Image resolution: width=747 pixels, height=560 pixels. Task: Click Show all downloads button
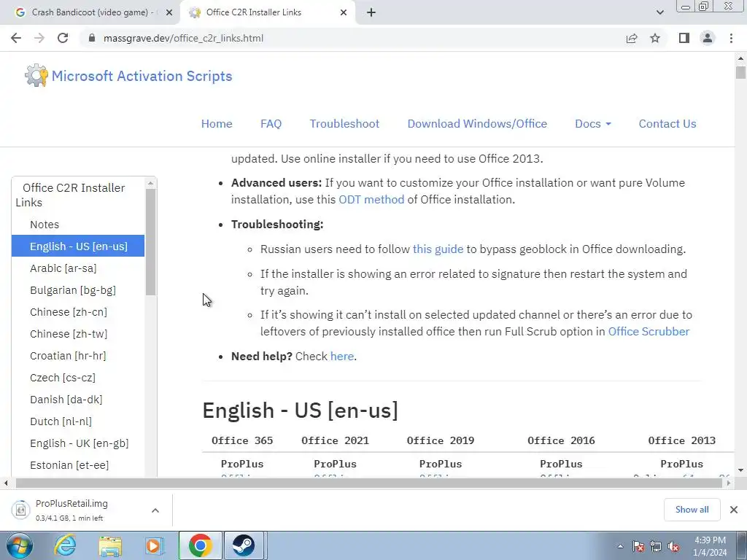tap(692, 510)
